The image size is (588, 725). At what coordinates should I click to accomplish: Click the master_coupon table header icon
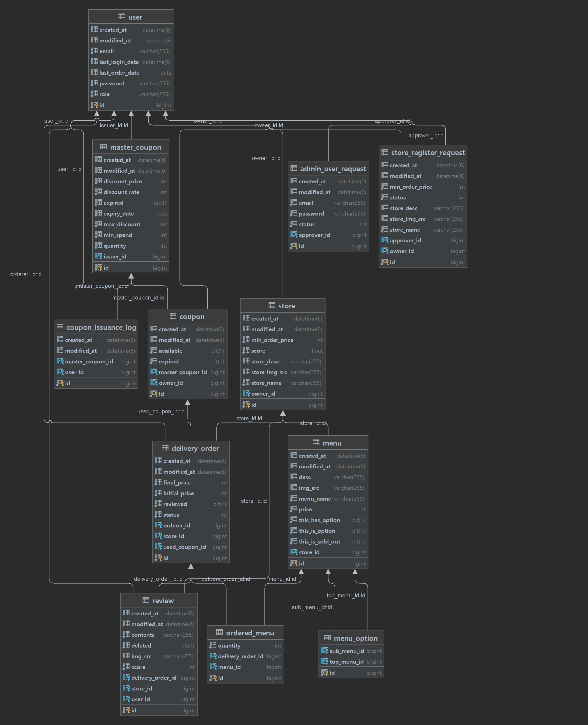[103, 147]
